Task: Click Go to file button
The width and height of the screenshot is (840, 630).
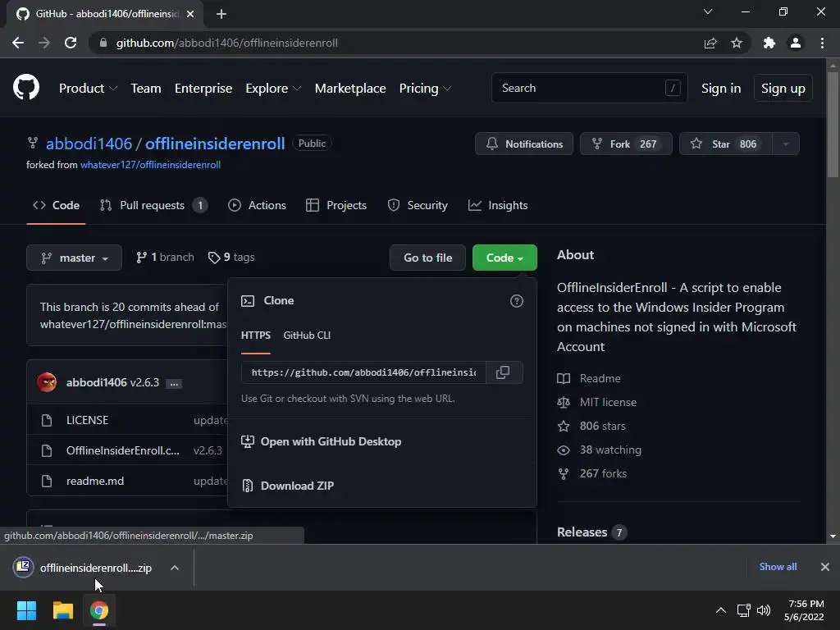Action: 427,258
